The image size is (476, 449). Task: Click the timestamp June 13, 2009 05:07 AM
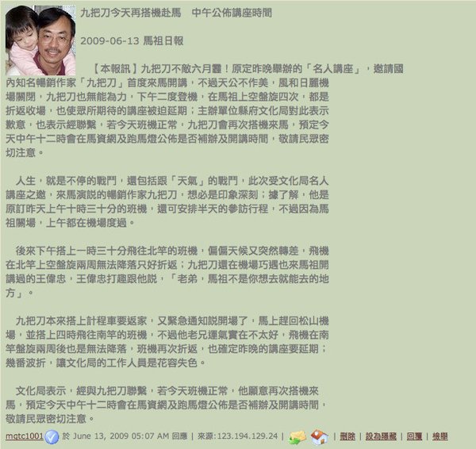[x=121, y=436]
